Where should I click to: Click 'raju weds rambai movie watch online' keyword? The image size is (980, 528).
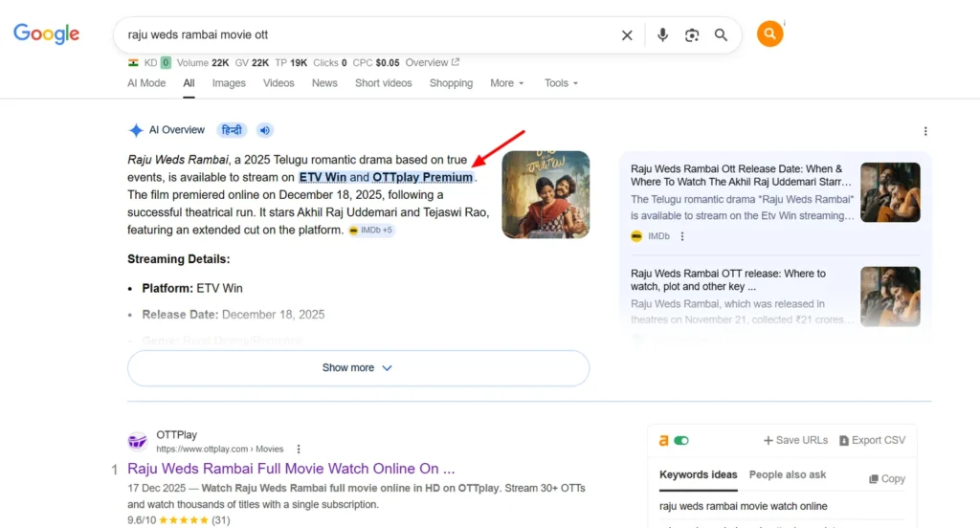[743, 506]
